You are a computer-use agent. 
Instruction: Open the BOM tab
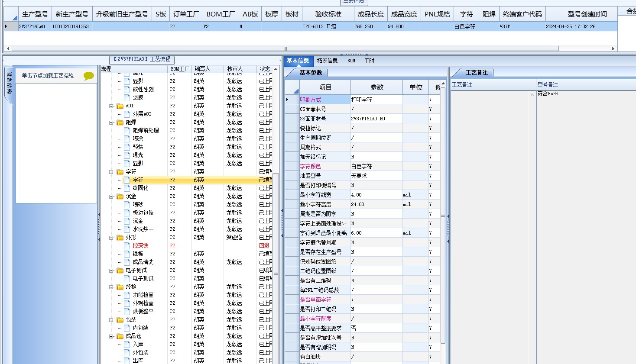click(x=351, y=61)
